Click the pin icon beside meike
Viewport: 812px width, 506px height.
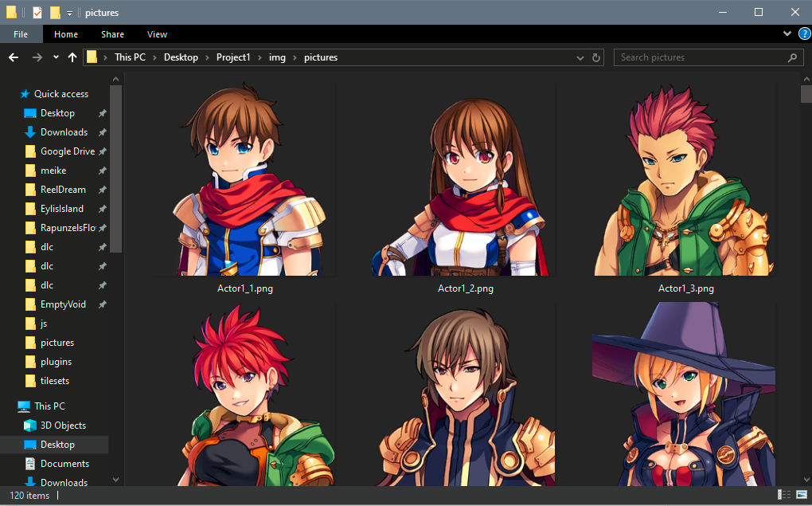click(x=103, y=171)
